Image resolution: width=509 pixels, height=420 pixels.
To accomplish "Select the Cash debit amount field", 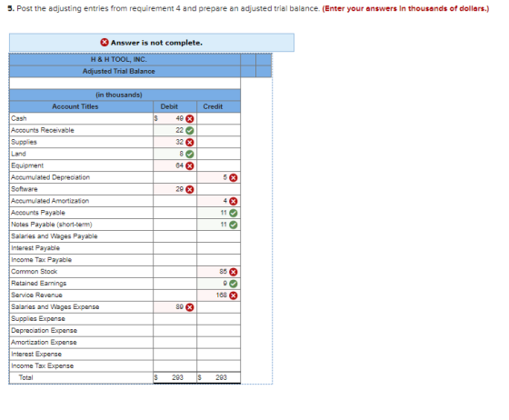I will point(175,118).
